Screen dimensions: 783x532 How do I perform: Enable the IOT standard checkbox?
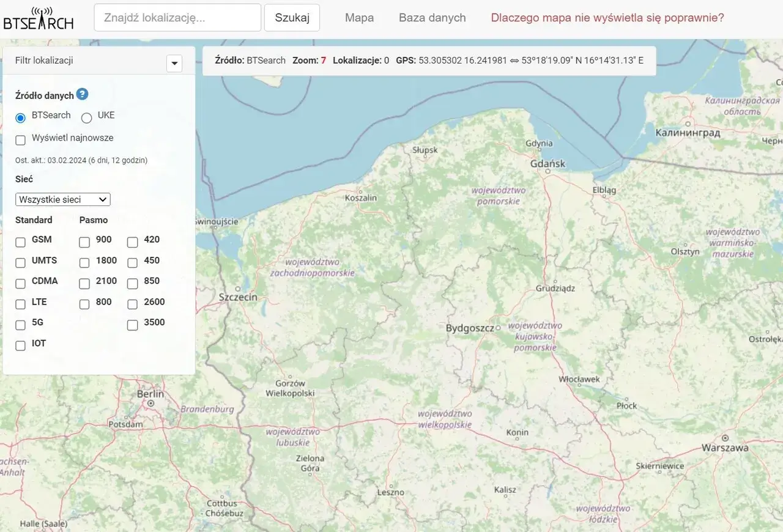20,345
